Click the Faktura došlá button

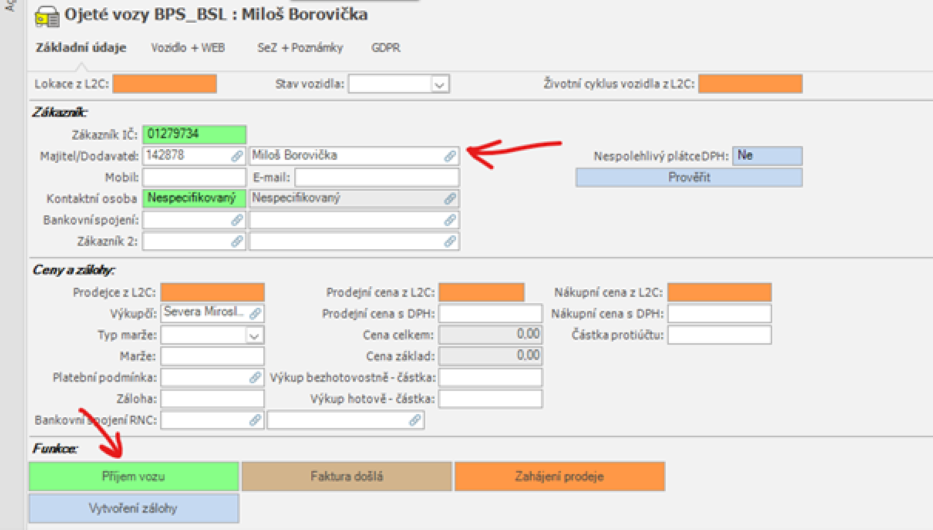[x=346, y=476]
